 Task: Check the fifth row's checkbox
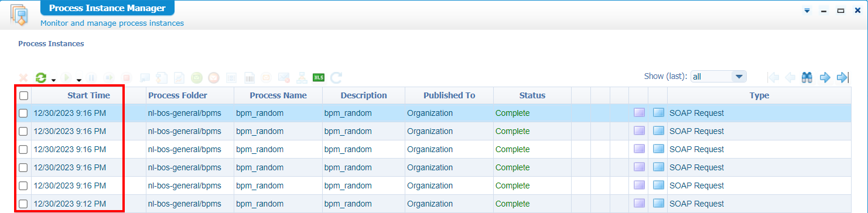23,186
